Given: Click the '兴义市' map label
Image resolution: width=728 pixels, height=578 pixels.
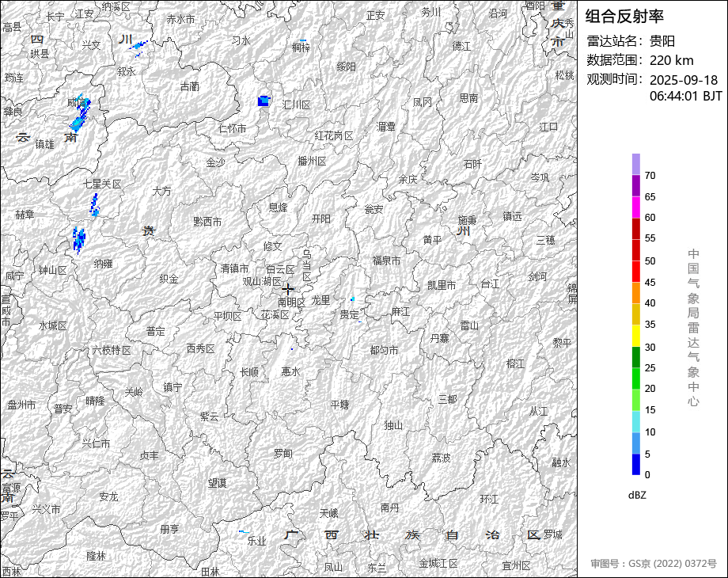Looking at the screenshot, I should [x=46, y=509].
